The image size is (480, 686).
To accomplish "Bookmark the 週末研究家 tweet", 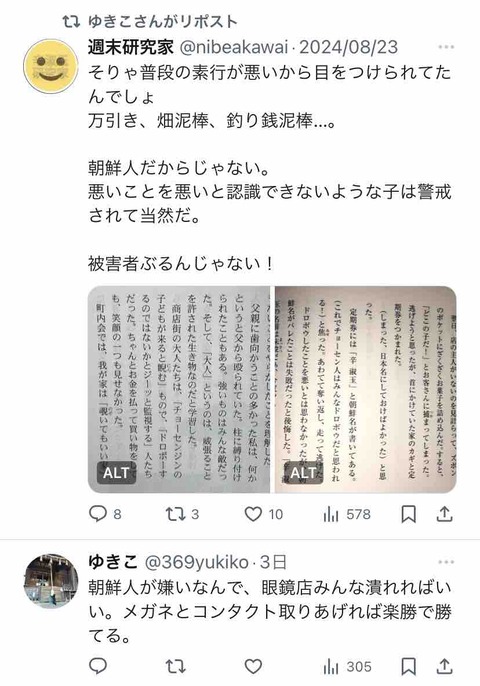I will (408, 514).
